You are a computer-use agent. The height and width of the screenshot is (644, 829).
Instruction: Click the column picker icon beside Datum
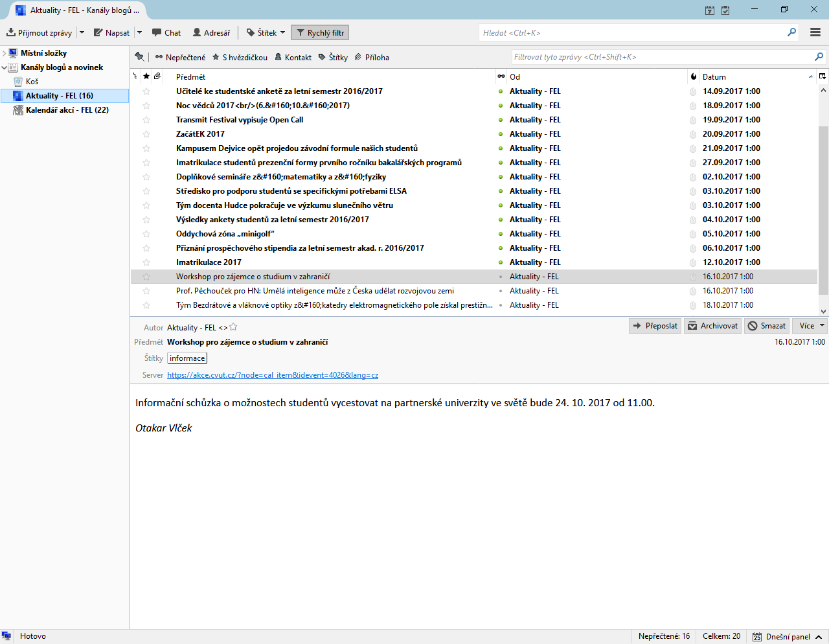click(x=823, y=76)
